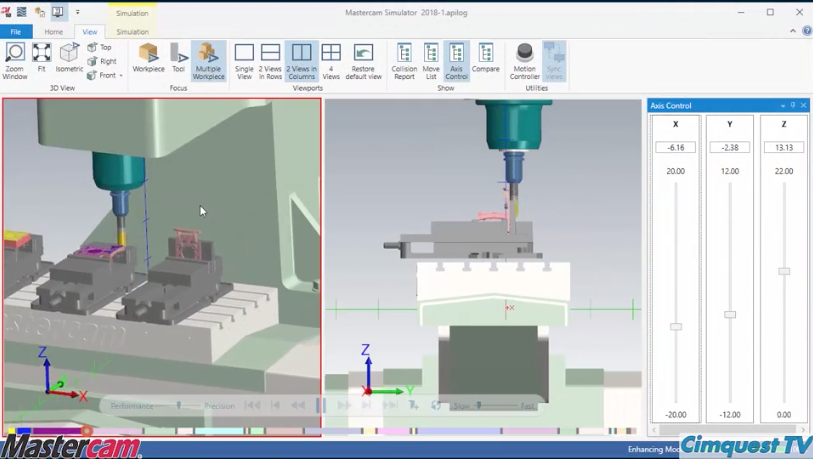The height and width of the screenshot is (461, 813).
Task: Show the Move List panel
Action: (431, 61)
